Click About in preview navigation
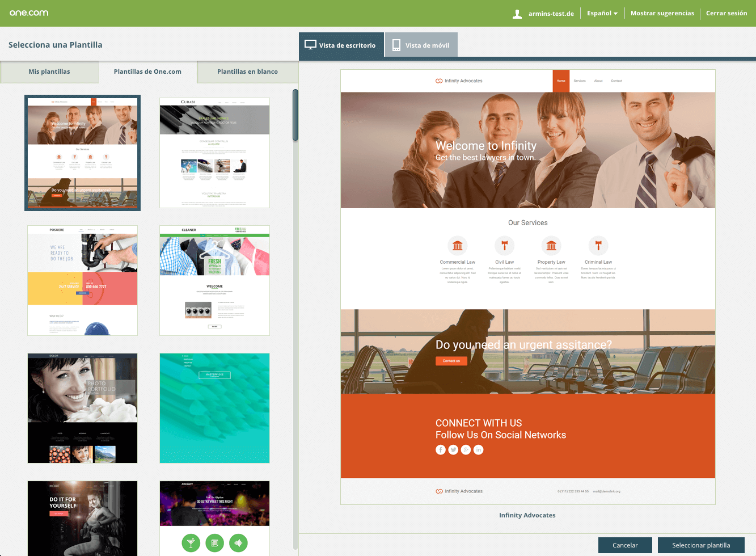The width and height of the screenshot is (756, 556). tap(598, 81)
